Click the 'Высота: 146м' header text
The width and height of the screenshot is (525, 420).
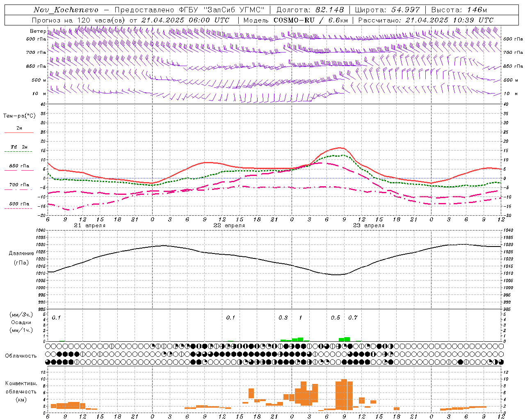click(x=459, y=10)
